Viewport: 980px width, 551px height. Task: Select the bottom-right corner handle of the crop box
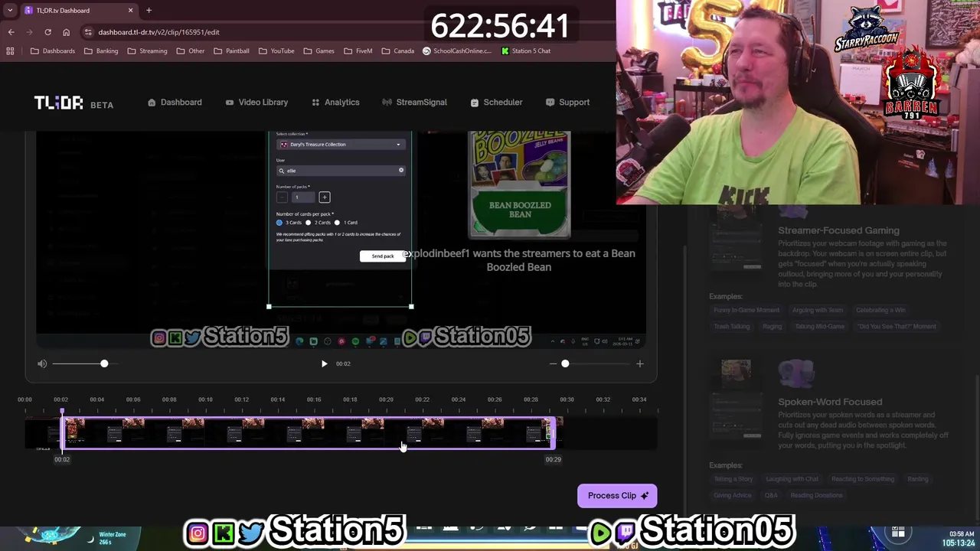411,307
